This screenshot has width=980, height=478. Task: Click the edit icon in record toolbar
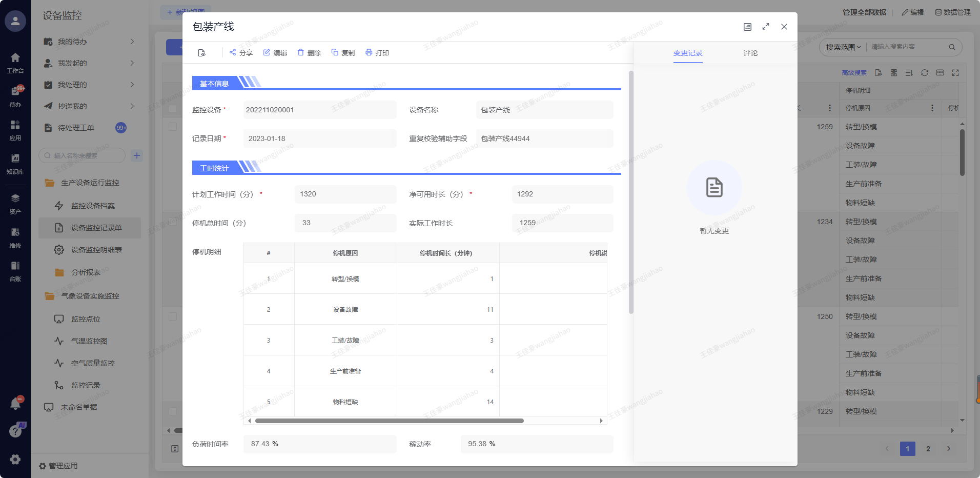267,52
